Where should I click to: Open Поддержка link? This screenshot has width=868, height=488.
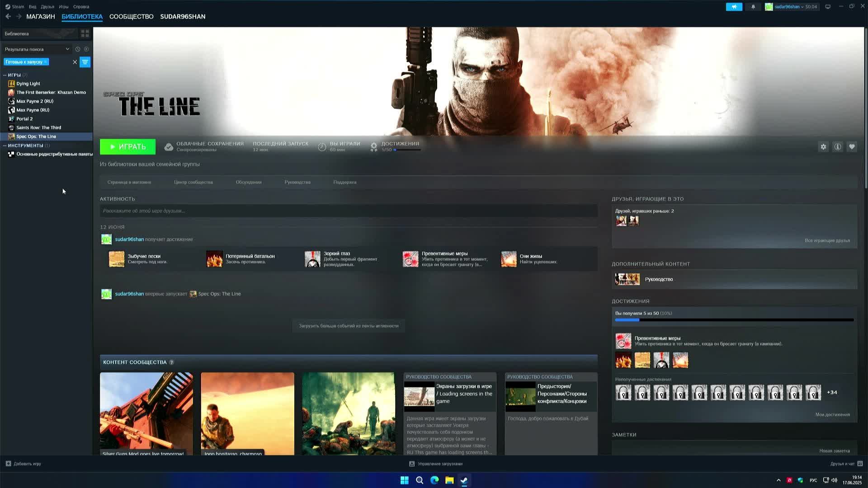(345, 182)
